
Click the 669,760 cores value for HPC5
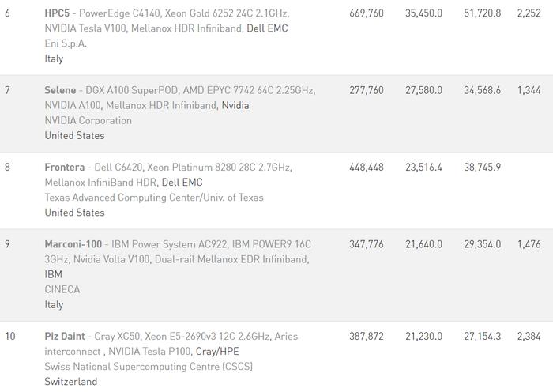[x=367, y=13]
